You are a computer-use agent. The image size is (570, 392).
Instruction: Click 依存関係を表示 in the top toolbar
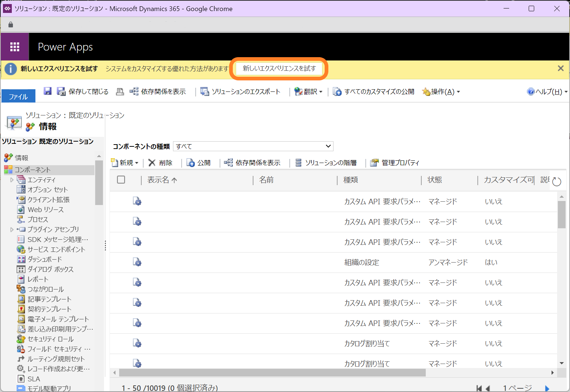pos(158,91)
